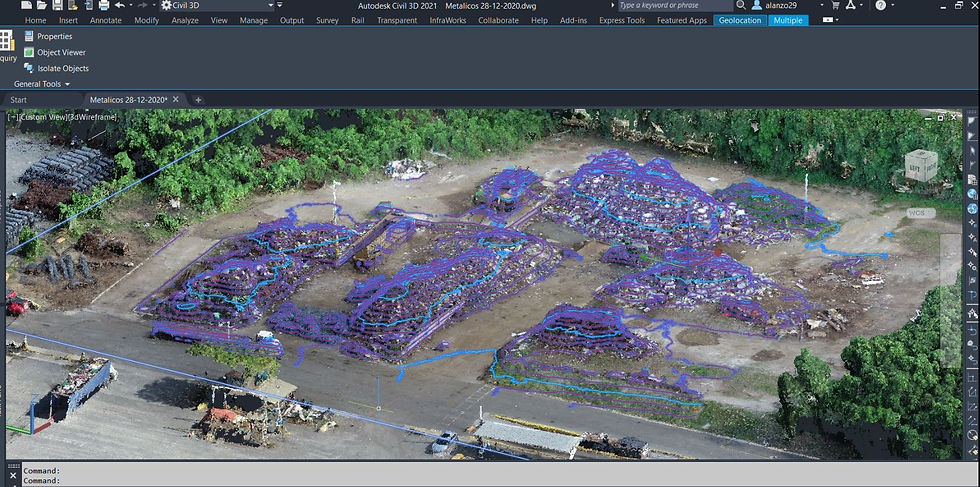The image size is (980, 487).
Task: Open the Rail ribbon tab
Action: 358,20
